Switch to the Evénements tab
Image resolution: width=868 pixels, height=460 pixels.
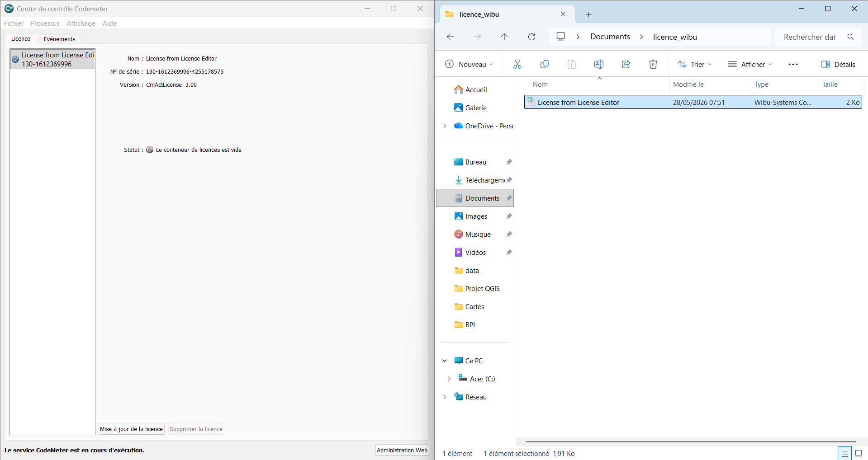(x=59, y=39)
